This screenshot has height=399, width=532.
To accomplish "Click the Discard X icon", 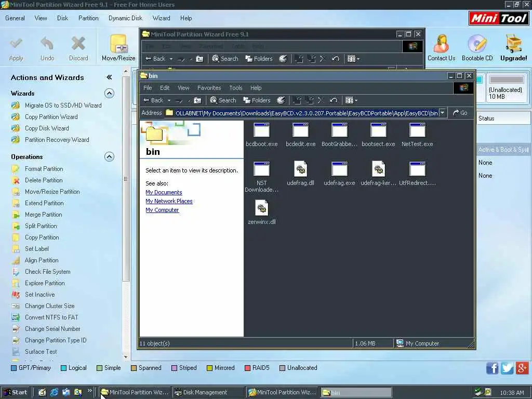I will [78, 44].
